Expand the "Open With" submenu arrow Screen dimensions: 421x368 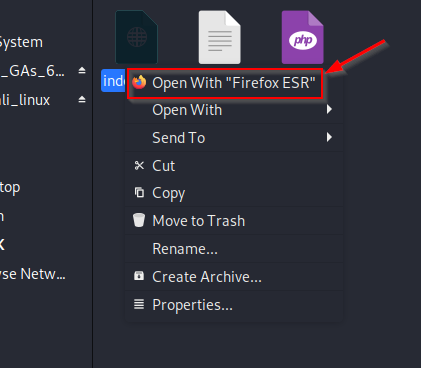click(329, 109)
